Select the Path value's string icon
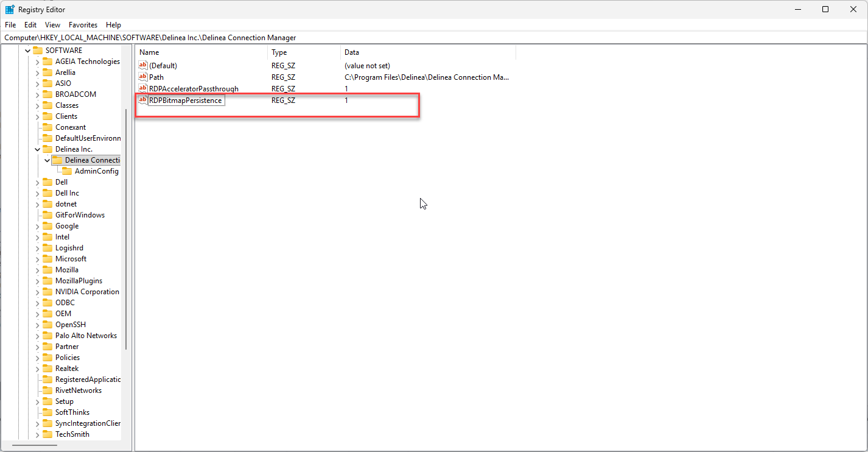The image size is (868, 452). pyautogui.click(x=143, y=77)
